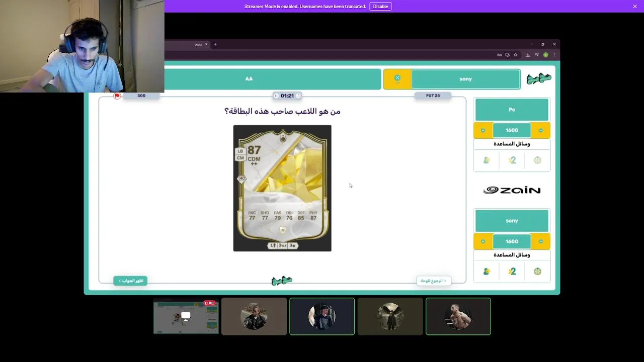
Task: Click the sony team 1600 score field
Action: [x=512, y=241]
